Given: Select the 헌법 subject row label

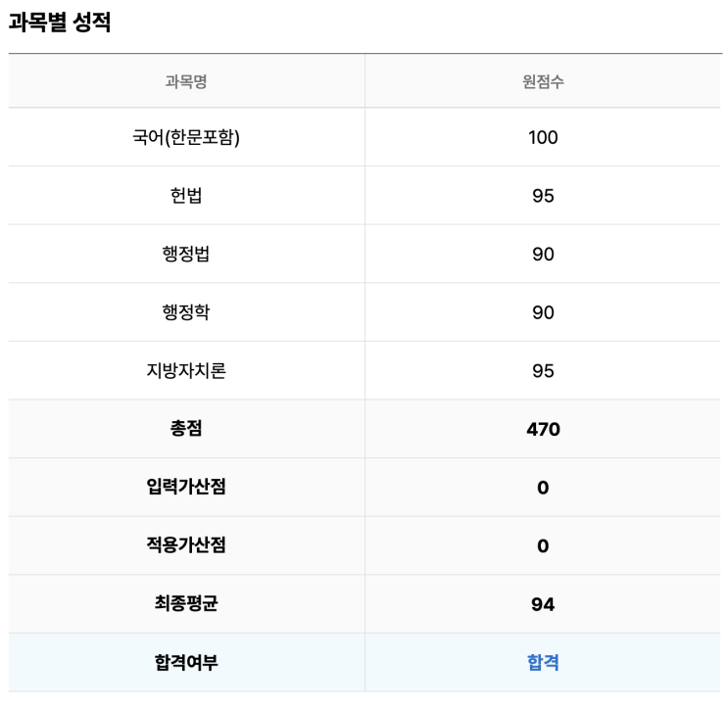Looking at the screenshot, I should (186, 196).
